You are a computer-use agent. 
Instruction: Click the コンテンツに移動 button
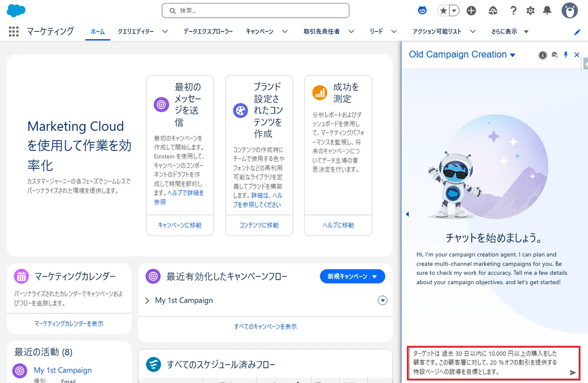point(259,225)
